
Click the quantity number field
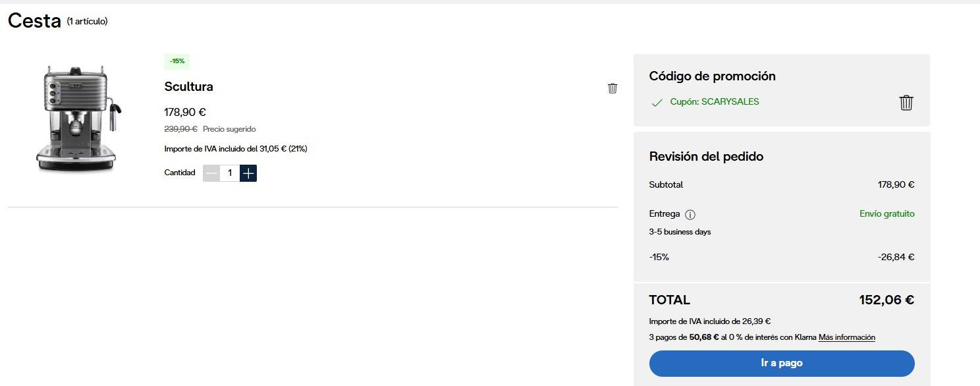coord(230,173)
